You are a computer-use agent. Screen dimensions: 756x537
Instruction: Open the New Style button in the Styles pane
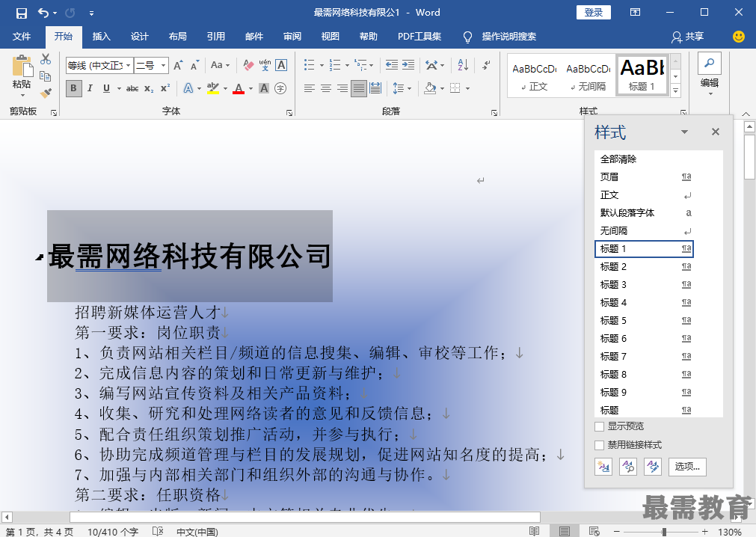tap(603, 467)
